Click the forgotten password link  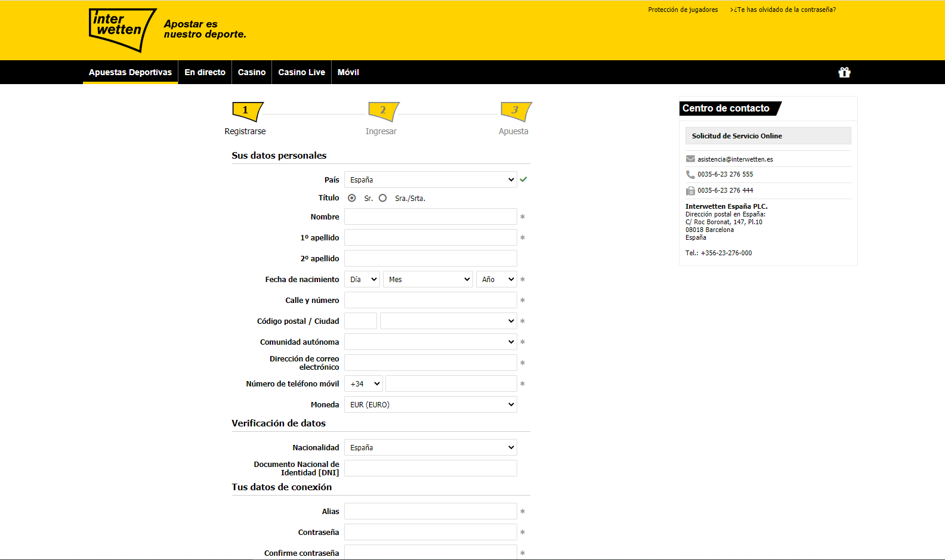[x=783, y=10]
